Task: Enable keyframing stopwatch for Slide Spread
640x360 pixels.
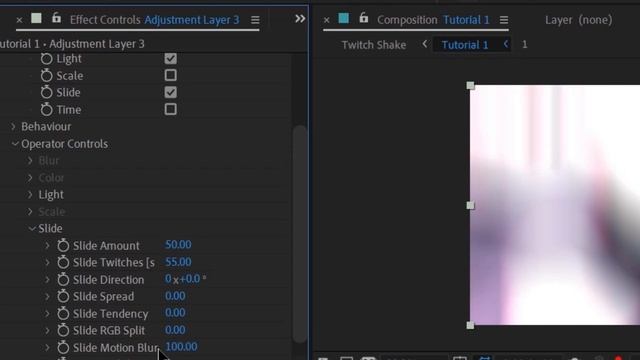Action: (63, 296)
